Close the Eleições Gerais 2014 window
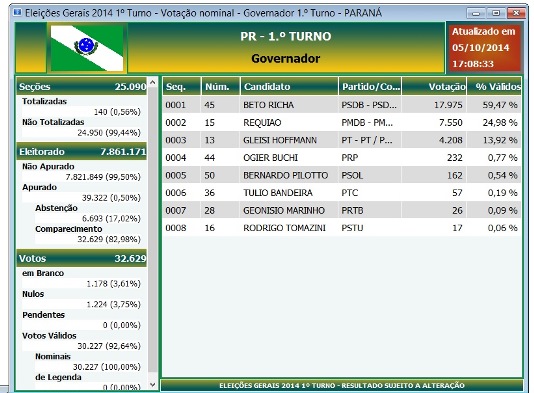534x393 pixels. click(516, 13)
